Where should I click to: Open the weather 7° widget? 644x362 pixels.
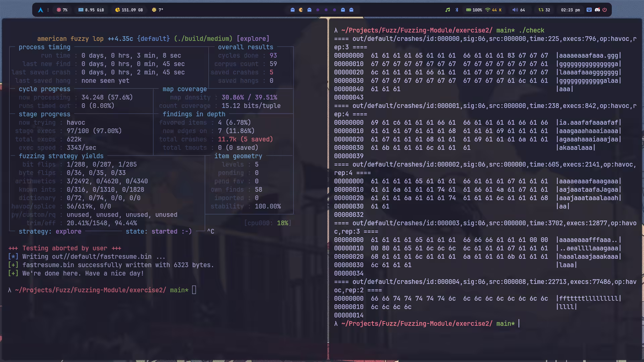pos(157,10)
